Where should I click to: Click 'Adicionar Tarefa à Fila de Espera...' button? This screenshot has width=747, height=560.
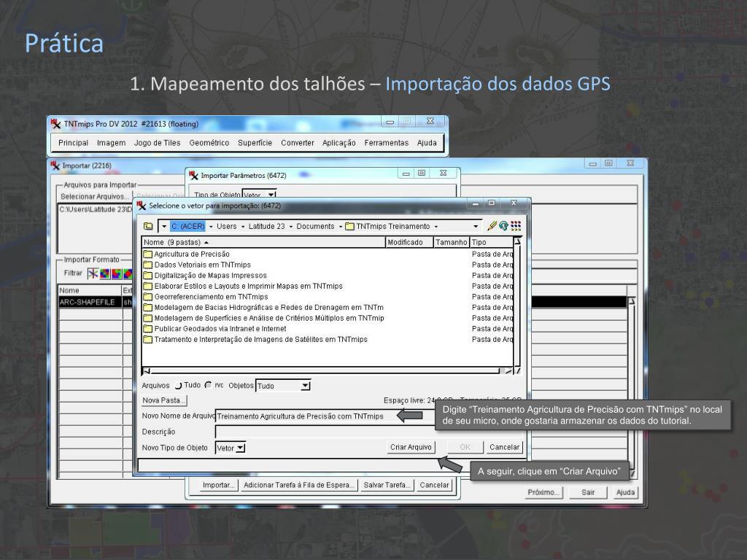(298, 485)
